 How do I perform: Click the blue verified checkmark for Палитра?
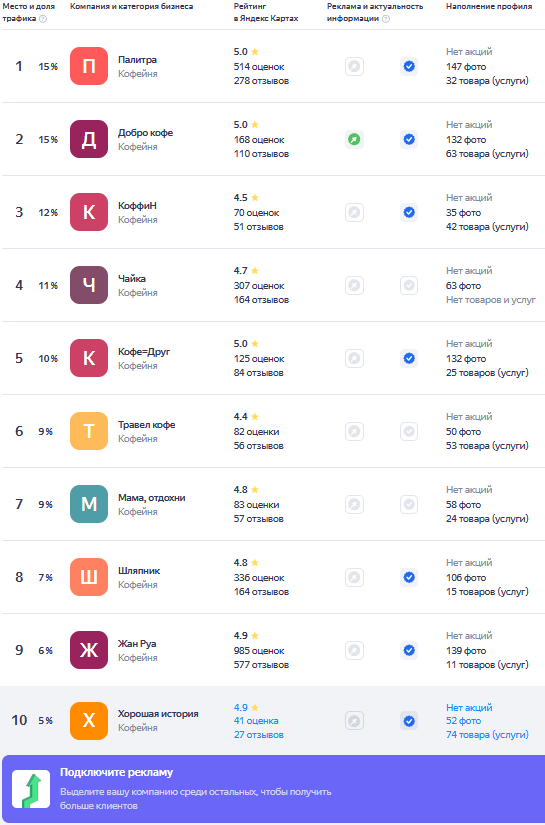[409, 66]
